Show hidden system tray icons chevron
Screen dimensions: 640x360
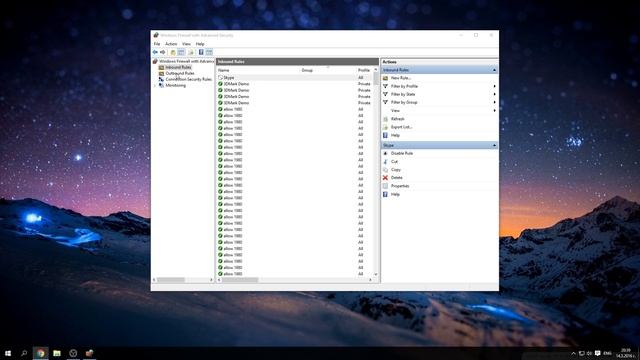573,353
